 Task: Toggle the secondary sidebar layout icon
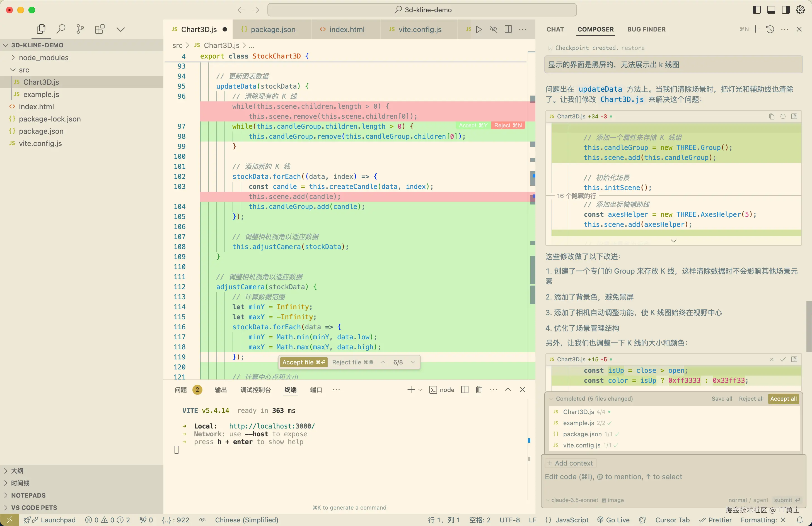786,10
